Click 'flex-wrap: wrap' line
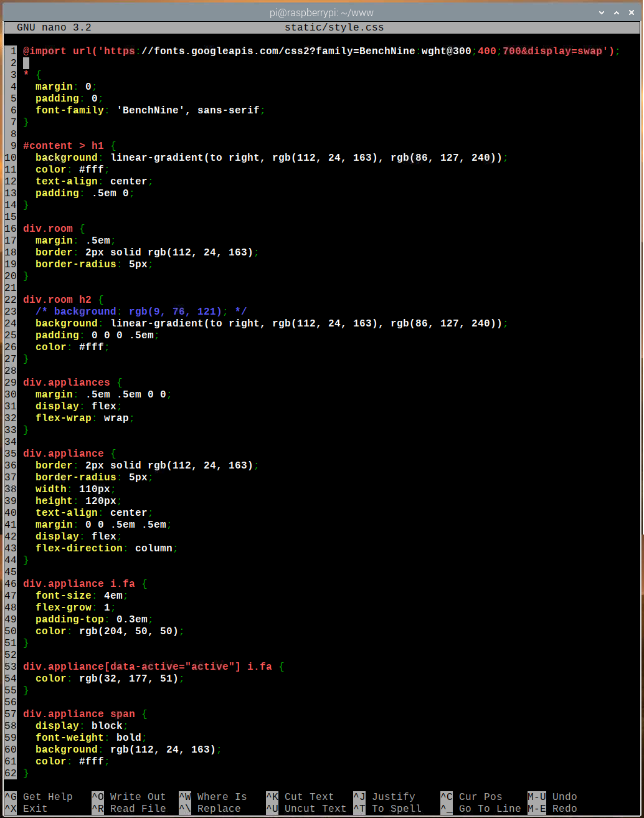Screen dimensions: 644x818 [85, 418]
